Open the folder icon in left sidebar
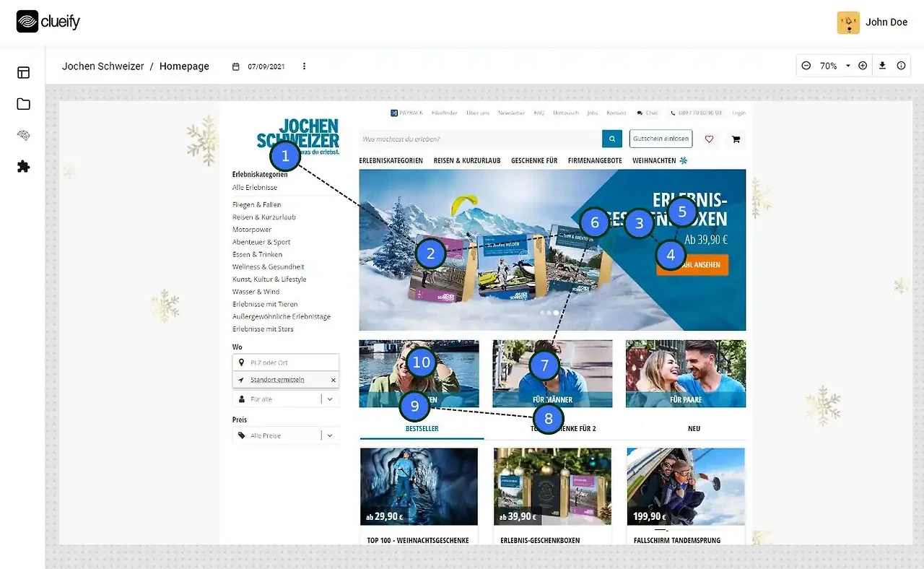Viewport: 924px width, 569px height. 23,104
